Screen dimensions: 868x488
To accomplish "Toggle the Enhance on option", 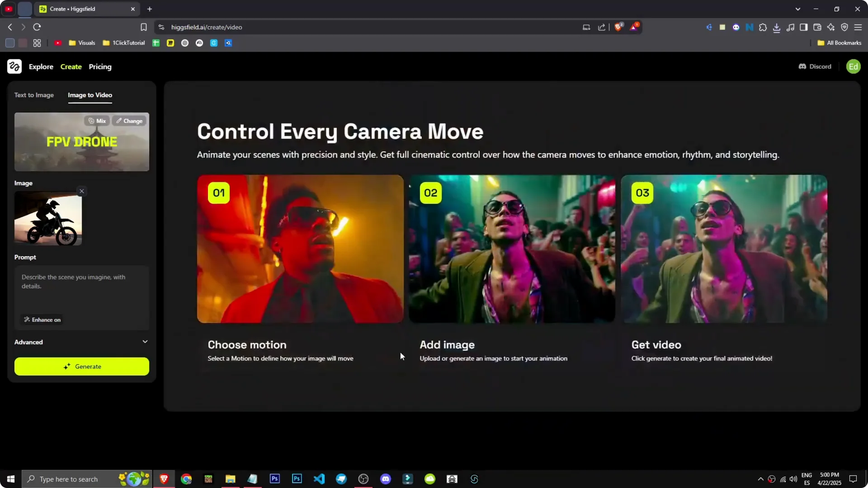I will point(42,319).
